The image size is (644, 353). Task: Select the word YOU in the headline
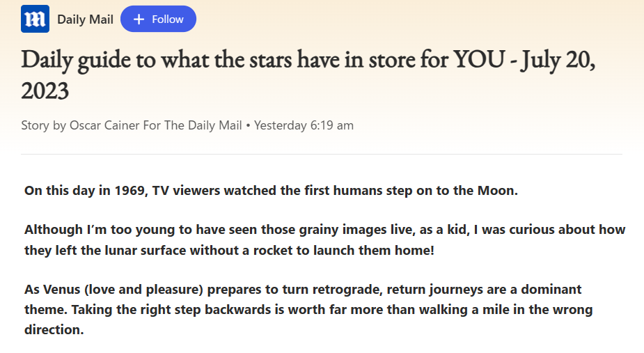click(x=479, y=59)
